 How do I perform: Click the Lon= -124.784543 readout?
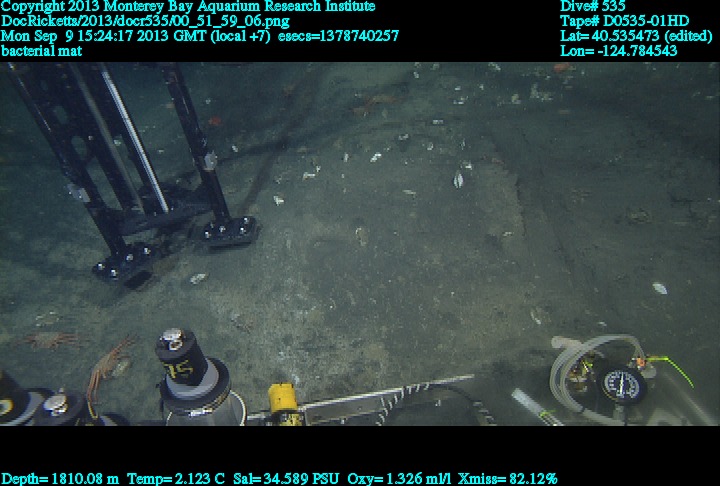pyautogui.click(x=619, y=51)
